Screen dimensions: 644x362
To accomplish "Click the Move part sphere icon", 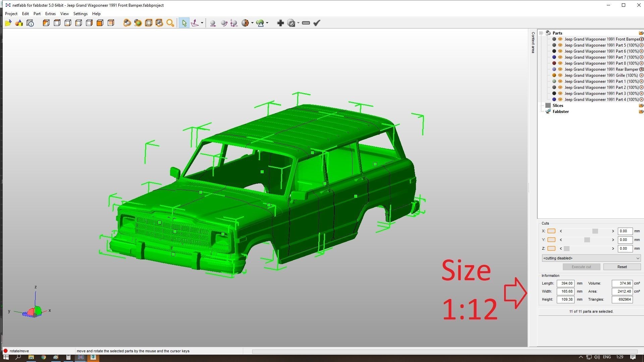I will pos(213,23).
